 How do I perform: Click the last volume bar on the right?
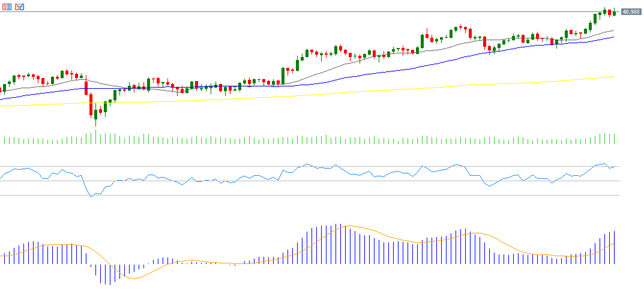(615, 139)
